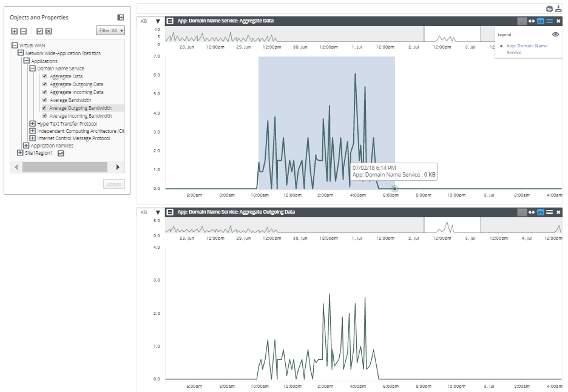Click the horizontal-arrows icon in the Aggregate Data chart header
The height and width of the screenshot is (392, 568).
[532, 21]
